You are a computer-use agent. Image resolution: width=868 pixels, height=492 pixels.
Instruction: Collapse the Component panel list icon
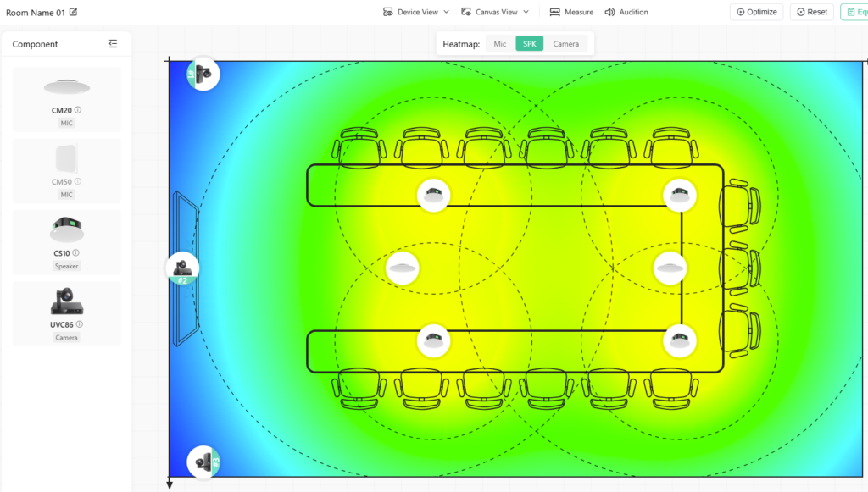tap(114, 44)
